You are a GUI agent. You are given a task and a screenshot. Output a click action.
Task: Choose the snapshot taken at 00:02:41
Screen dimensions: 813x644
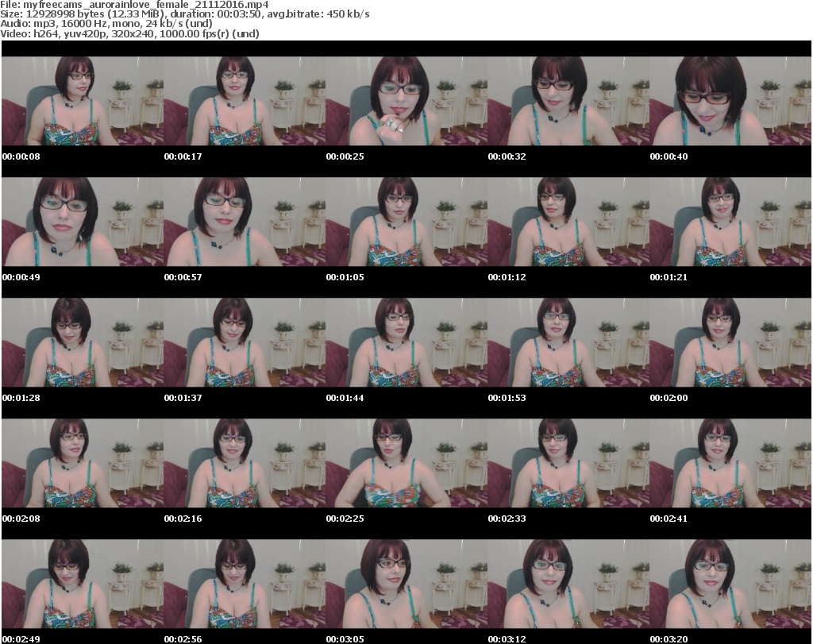[x=730, y=463]
